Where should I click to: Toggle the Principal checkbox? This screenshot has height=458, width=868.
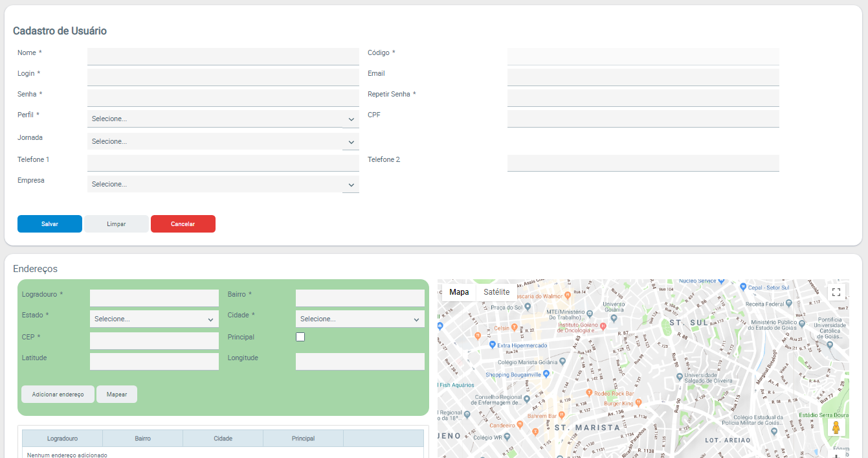300,337
